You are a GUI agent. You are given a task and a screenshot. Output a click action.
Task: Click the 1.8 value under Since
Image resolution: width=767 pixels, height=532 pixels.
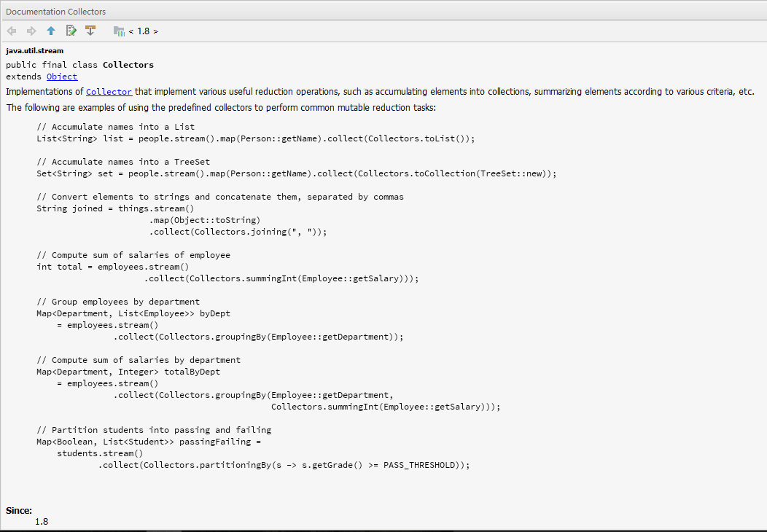point(42,522)
